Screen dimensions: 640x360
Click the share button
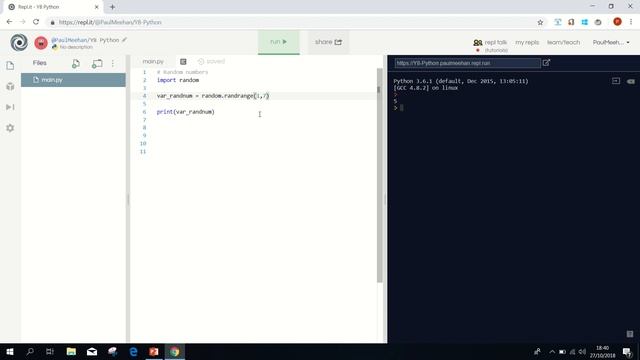coord(328,42)
